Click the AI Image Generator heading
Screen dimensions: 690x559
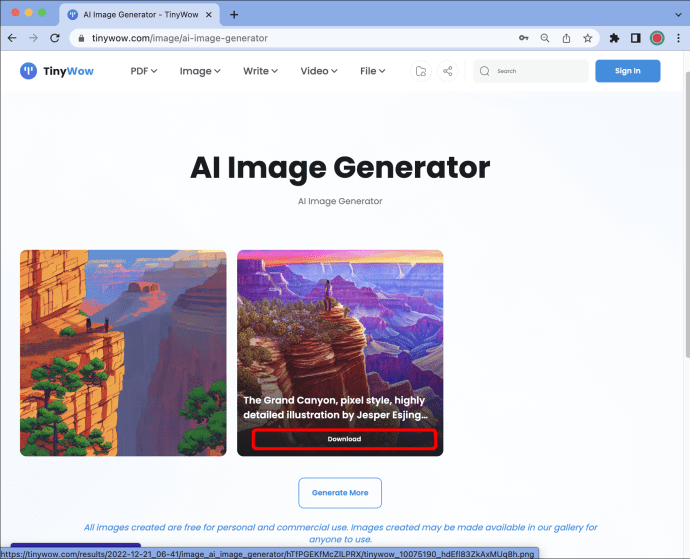click(340, 168)
